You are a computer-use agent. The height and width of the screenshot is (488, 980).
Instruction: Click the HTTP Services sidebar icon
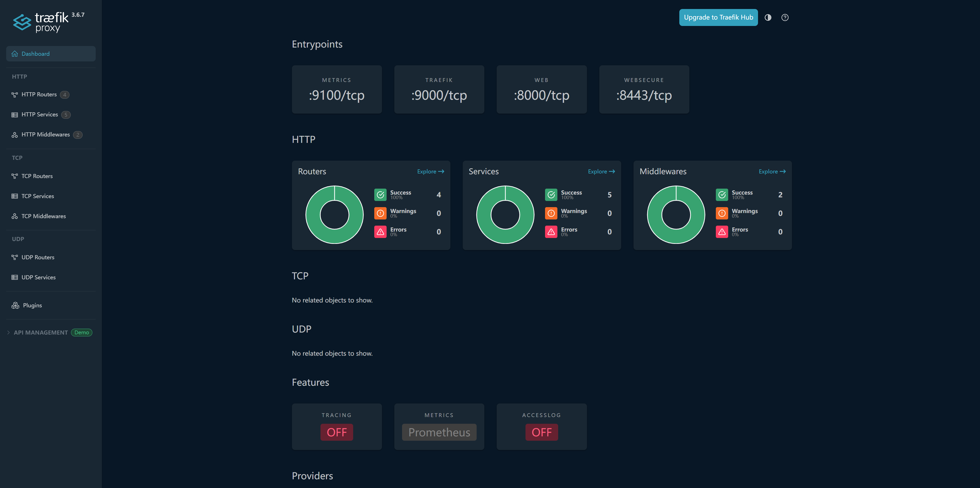pyautogui.click(x=14, y=115)
